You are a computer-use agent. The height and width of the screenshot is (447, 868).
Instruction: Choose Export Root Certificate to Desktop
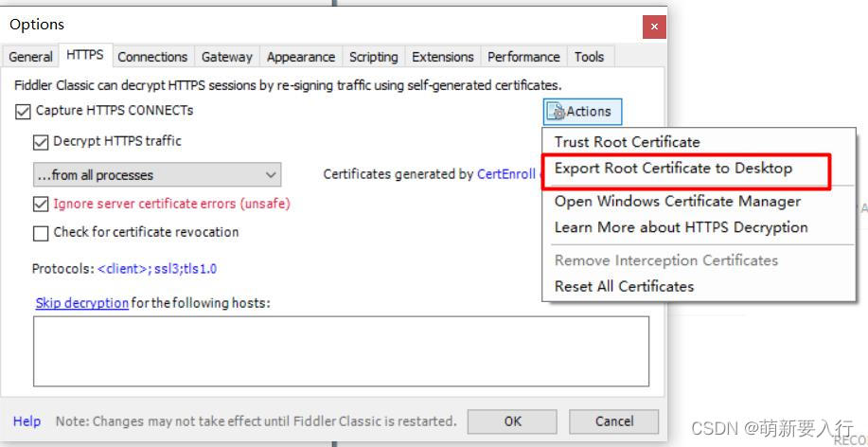click(673, 169)
